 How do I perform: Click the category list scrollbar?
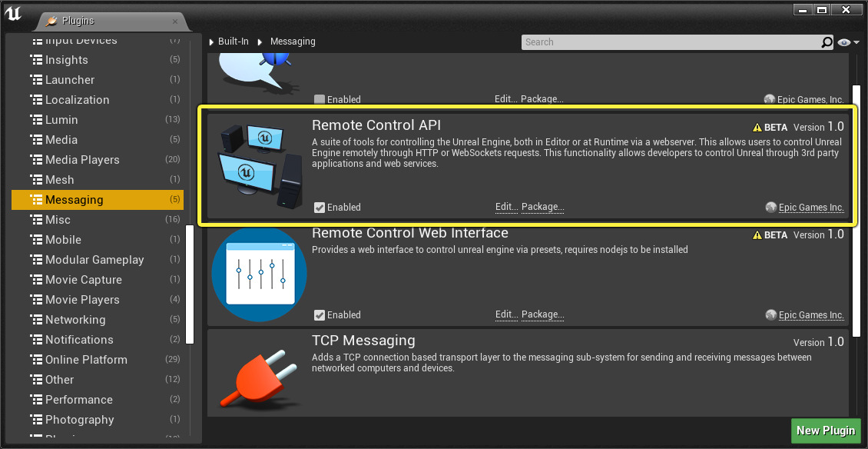[x=190, y=284]
